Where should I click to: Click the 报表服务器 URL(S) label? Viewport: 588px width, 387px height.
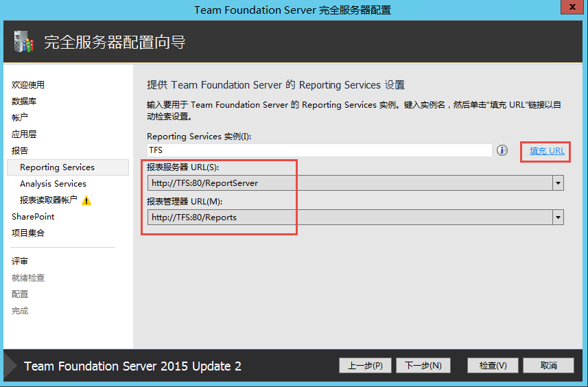point(183,167)
